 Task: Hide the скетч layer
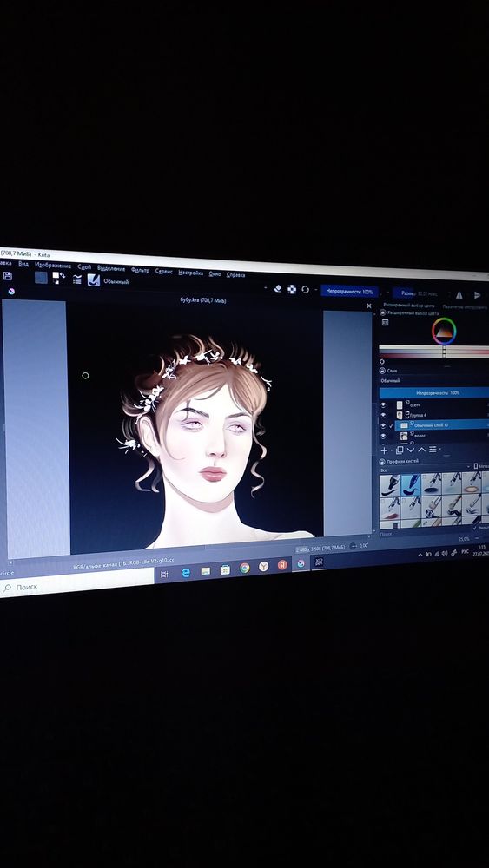point(383,405)
